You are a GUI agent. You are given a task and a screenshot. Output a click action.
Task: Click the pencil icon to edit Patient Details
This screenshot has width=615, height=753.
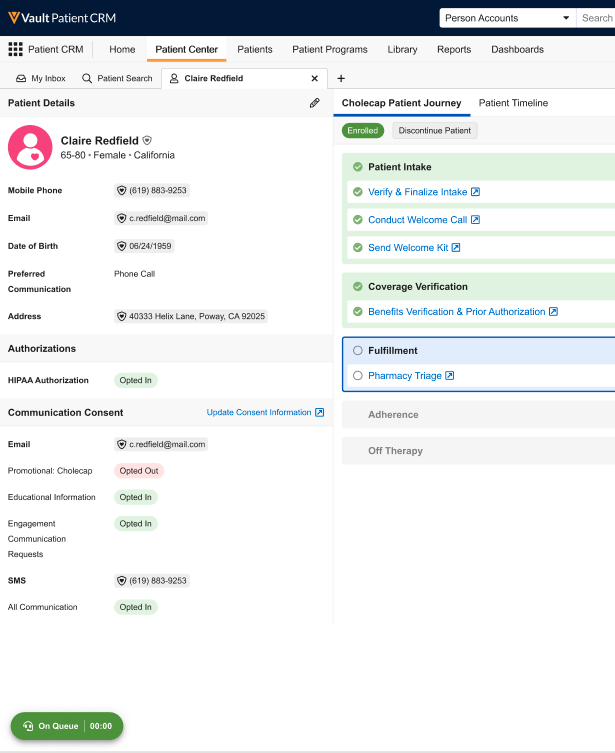(314, 103)
